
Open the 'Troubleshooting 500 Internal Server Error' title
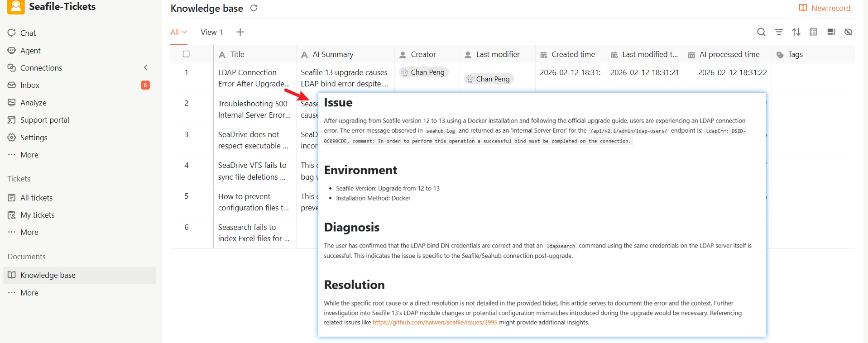point(254,109)
